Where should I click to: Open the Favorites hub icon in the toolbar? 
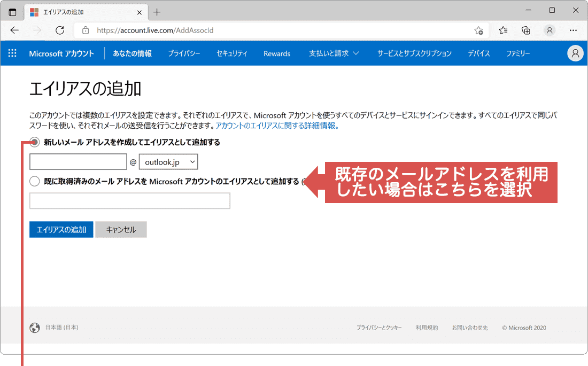[x=502, y=30]
